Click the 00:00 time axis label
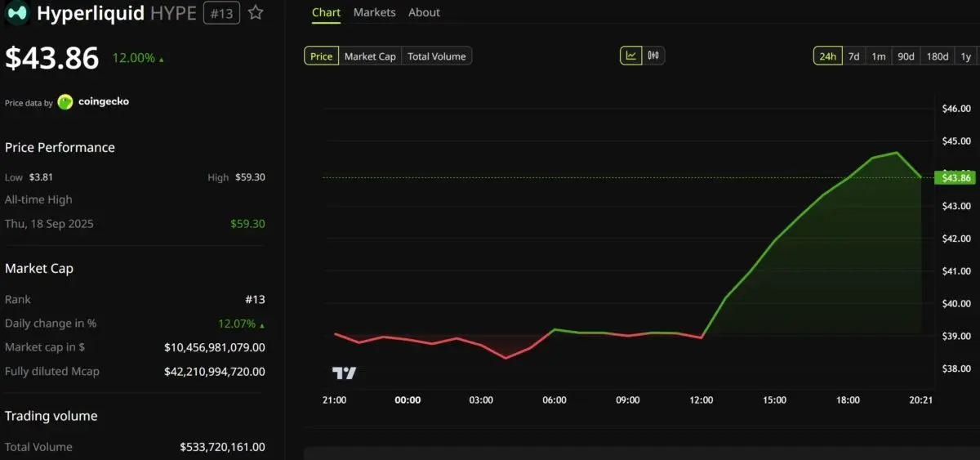Screen dimensions: 980x460 (408, 400)
